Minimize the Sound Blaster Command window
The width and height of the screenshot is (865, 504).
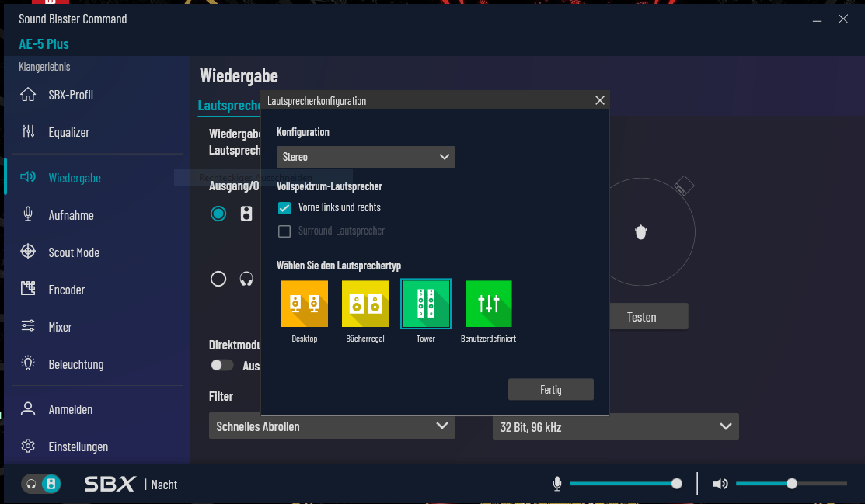(x=817, y=20)
